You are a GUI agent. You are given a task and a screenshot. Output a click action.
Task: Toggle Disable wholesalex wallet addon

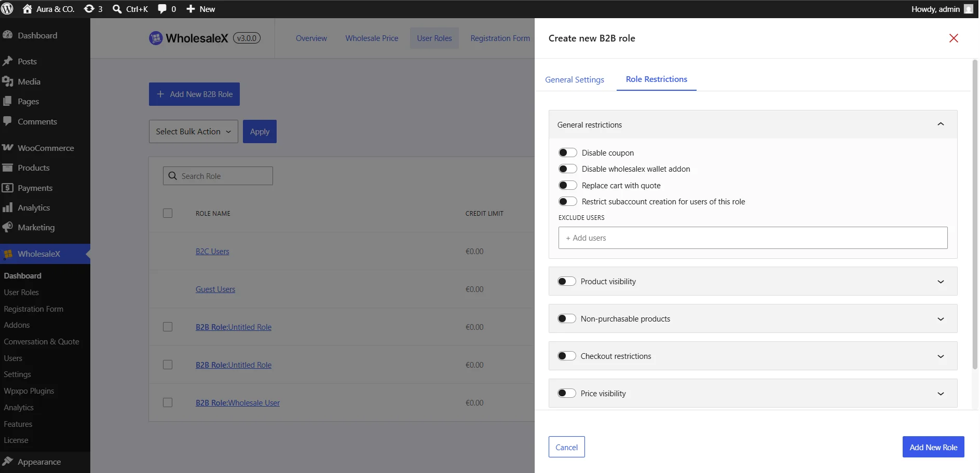(567, 169)
